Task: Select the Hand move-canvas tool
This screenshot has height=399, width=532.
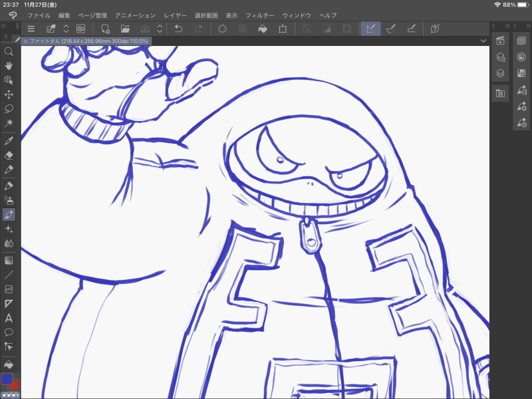Action: coord(9,66)
